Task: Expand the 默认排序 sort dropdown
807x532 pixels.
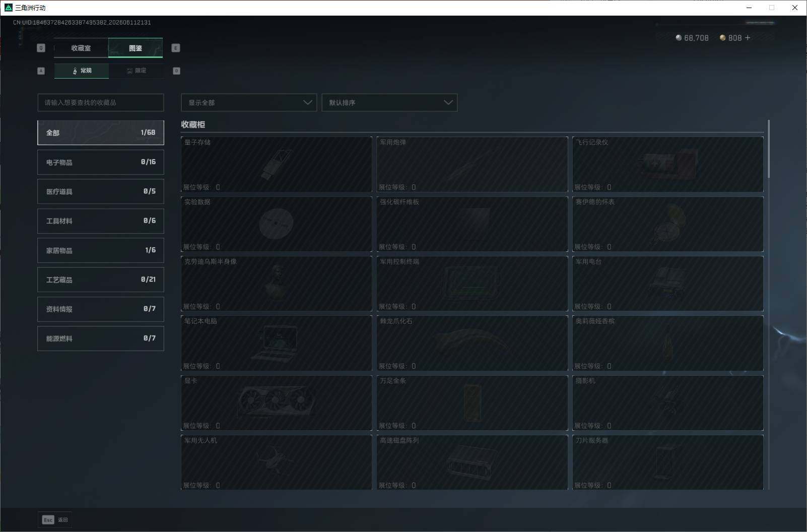Action: click(x=389, y=102)
